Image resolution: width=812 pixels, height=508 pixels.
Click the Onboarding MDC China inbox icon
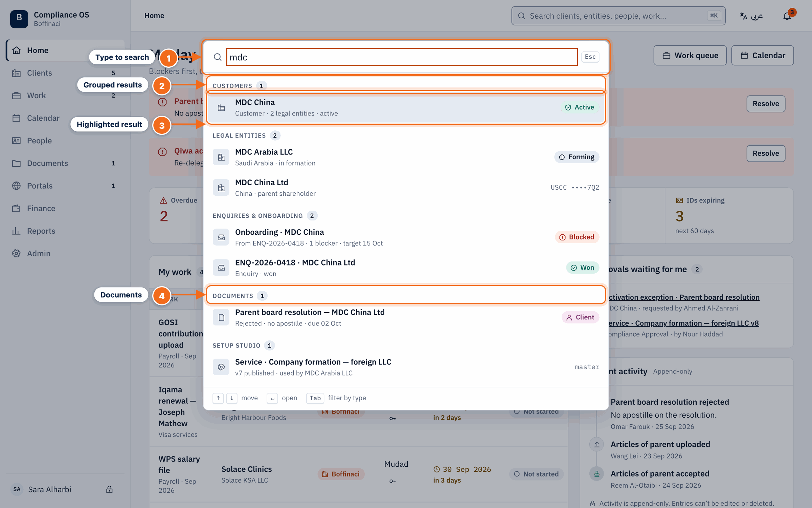click(221, 237)
